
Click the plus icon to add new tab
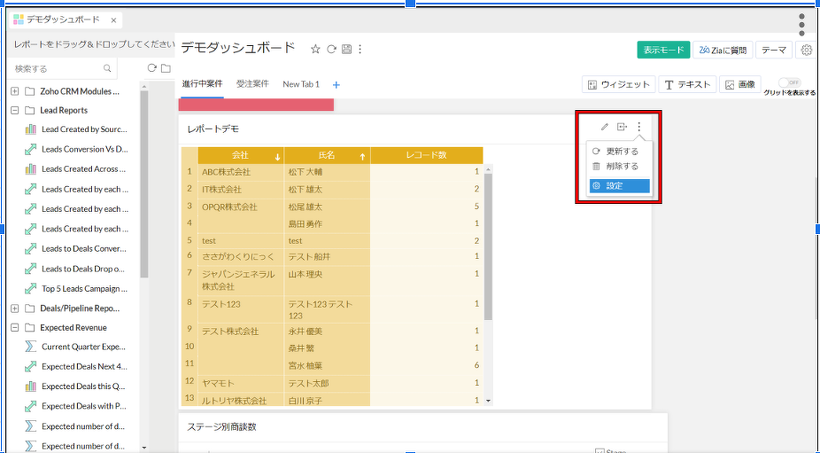pos(336,85)
